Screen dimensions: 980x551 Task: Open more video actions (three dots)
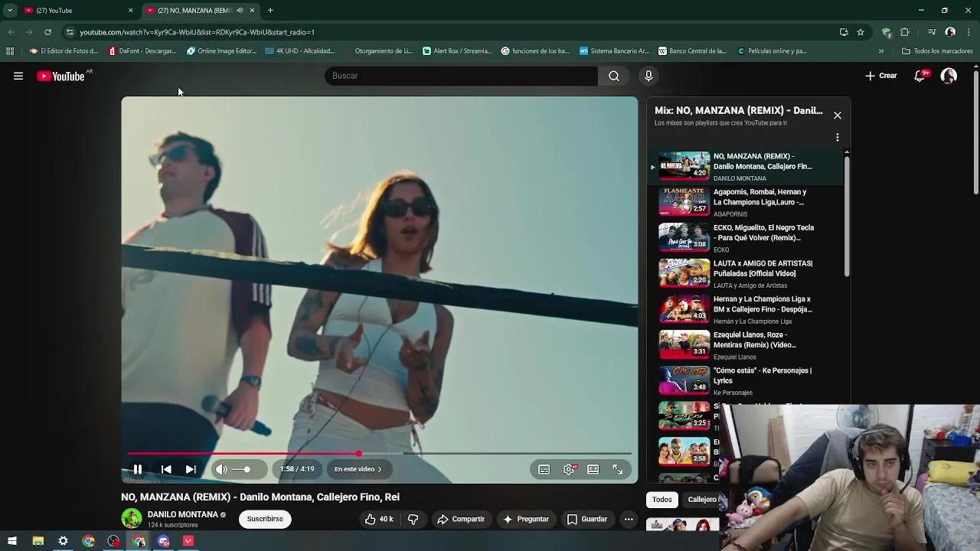point(629,519)
